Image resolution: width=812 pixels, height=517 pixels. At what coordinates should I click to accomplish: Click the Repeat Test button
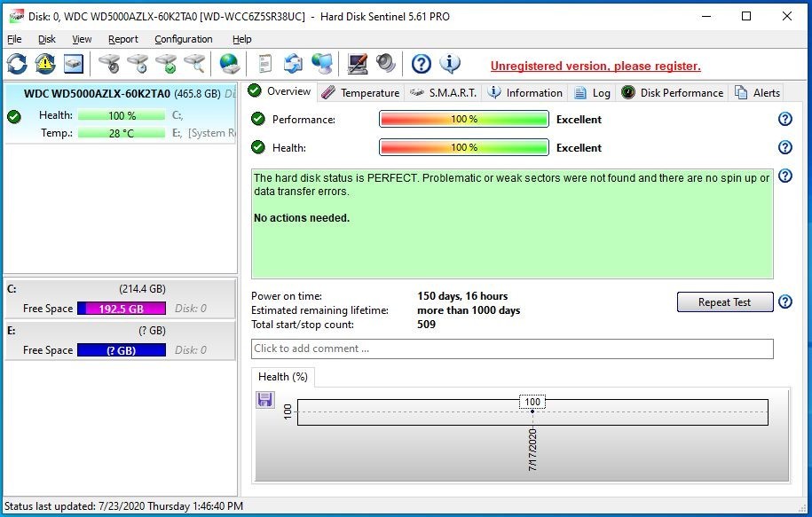(724, 302)
